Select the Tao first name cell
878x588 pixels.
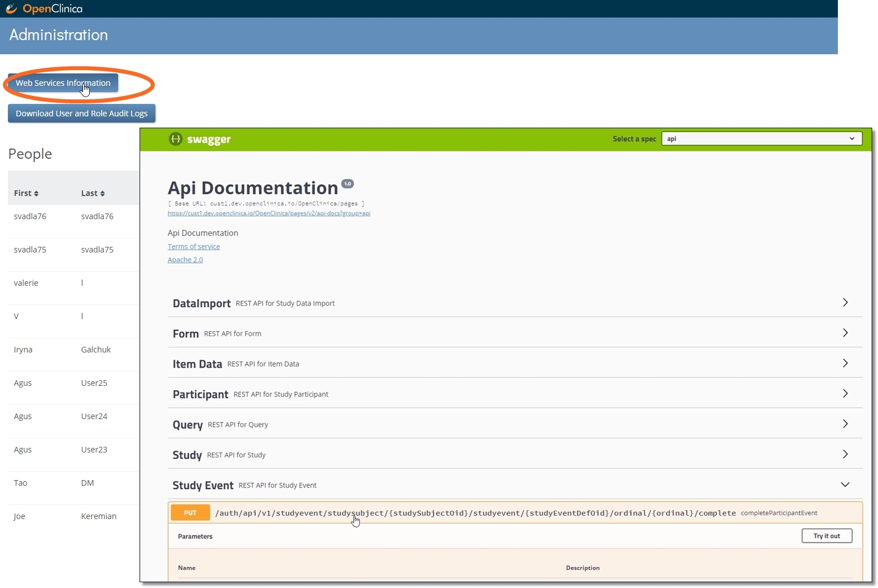coord(21,483)
